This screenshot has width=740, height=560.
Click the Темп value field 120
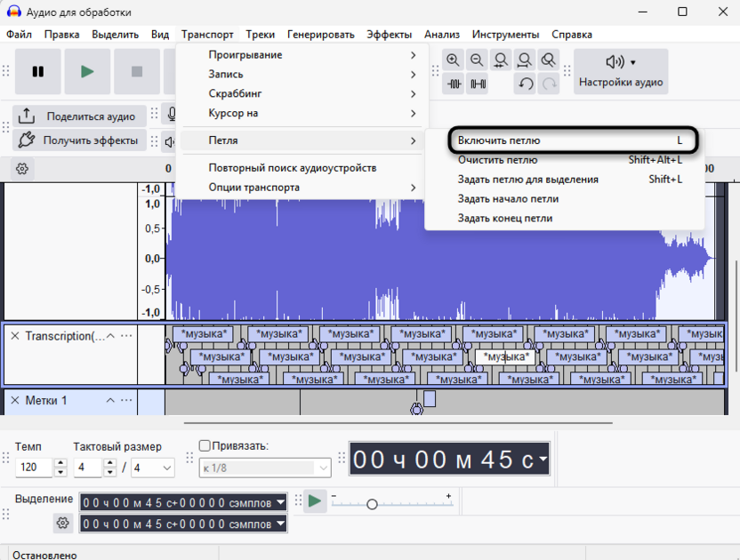point(34,468)
